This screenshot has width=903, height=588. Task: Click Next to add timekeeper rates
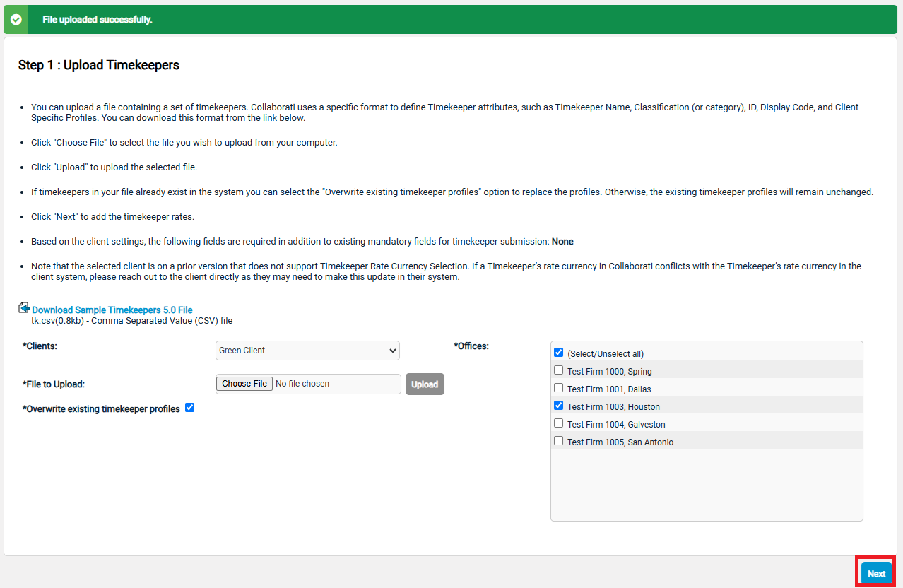click(876, 574)
